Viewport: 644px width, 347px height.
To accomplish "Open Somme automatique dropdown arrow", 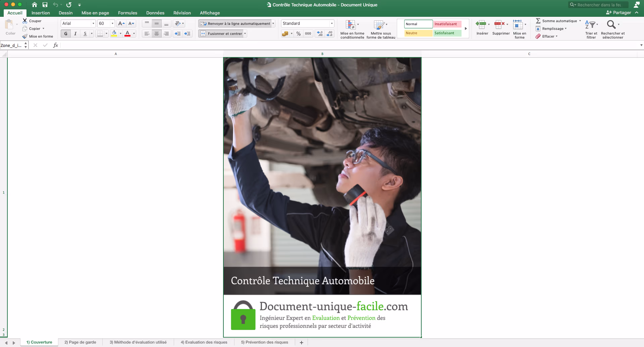I will click(x=580, y=21).
